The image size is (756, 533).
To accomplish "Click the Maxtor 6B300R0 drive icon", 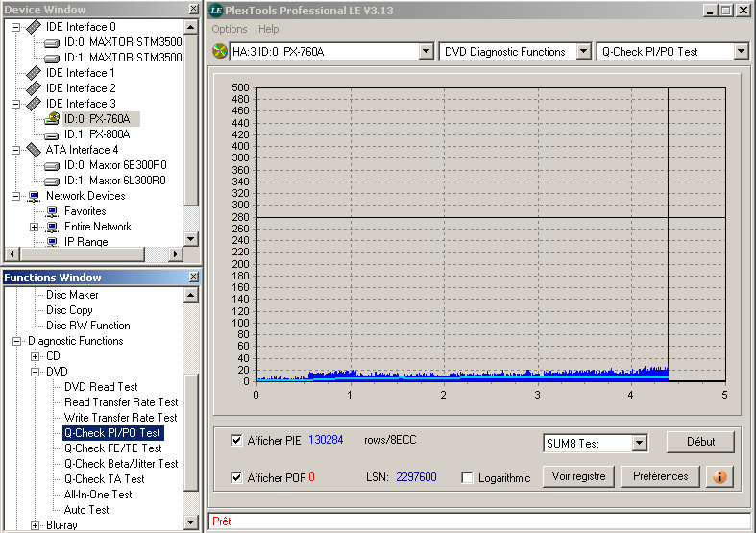I will (52, 166).
